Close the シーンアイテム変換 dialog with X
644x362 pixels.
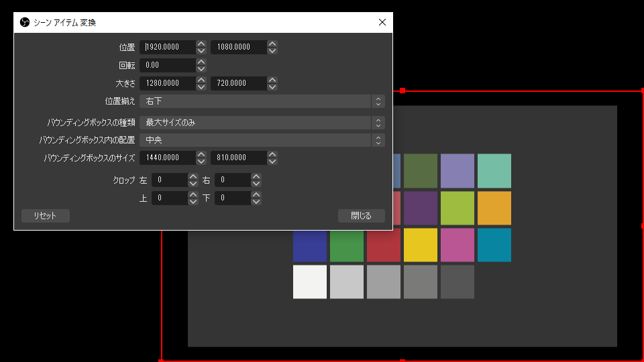(382, 22)
